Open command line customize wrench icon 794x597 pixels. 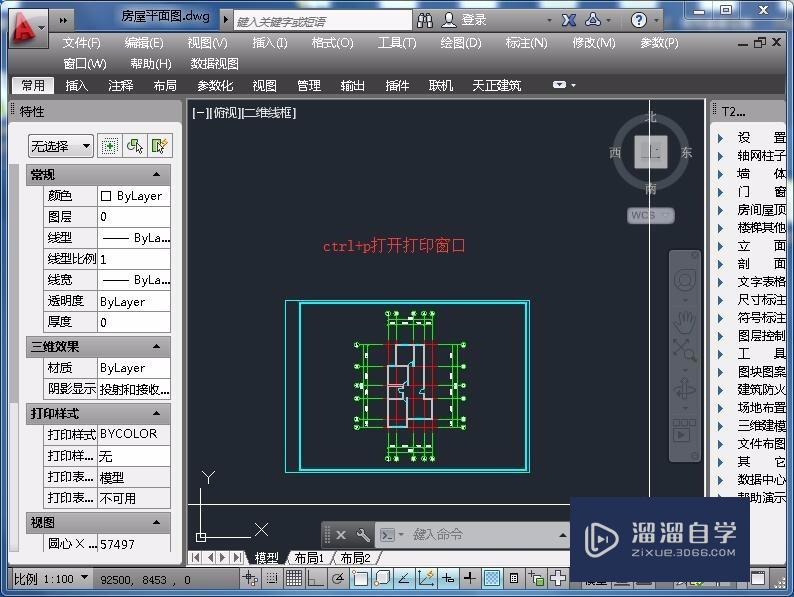[x=363, y=535]
